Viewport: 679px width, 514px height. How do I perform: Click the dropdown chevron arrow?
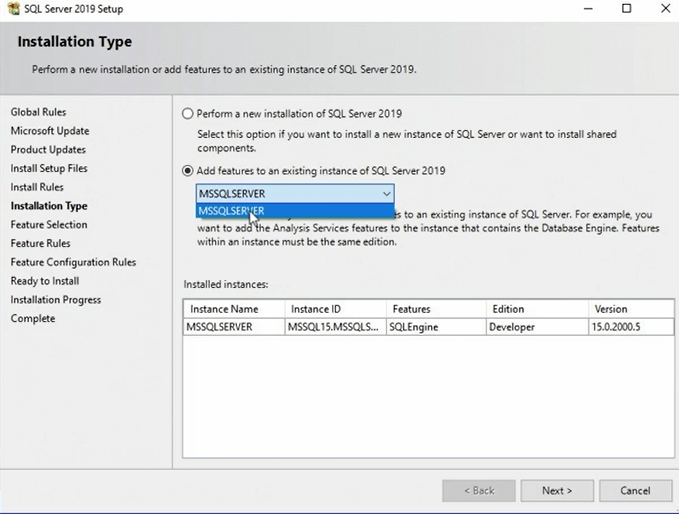click(x=386, y=193)
